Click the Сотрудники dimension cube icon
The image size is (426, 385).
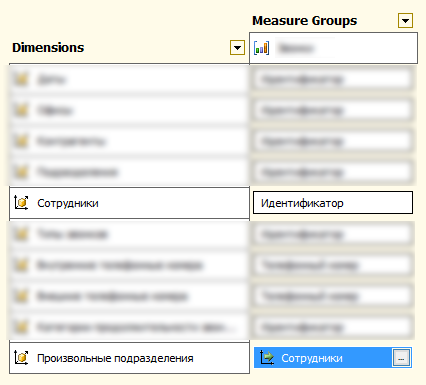(x=21, y=203)
